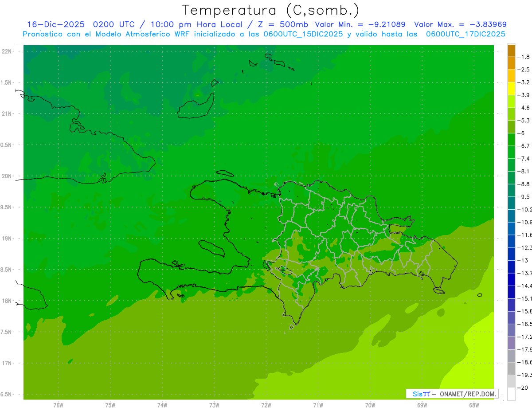Pick the green swatch between -4.6 and -5.3
Viewport: 532px width, 411px height.
[x=512, y=114]
